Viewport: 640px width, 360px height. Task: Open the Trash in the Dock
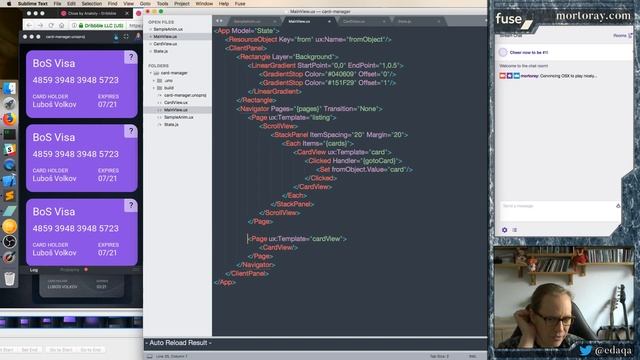pyautogui.click(x=9, y=278)
